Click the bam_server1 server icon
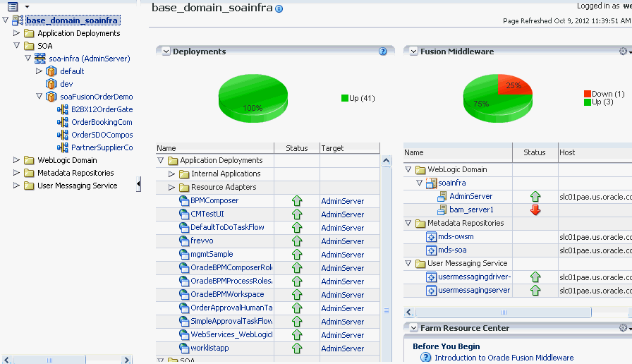The height and width of the screenshot is (364, 632). point(442,210)
